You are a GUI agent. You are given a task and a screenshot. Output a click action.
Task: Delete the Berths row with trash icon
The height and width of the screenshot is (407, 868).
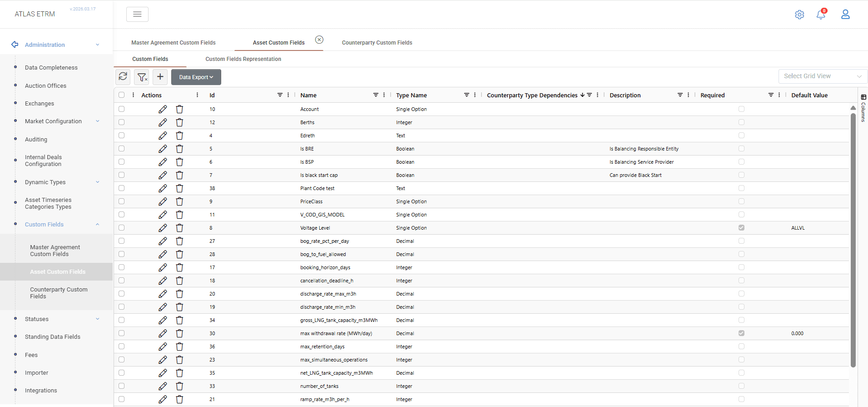[179, 122]
